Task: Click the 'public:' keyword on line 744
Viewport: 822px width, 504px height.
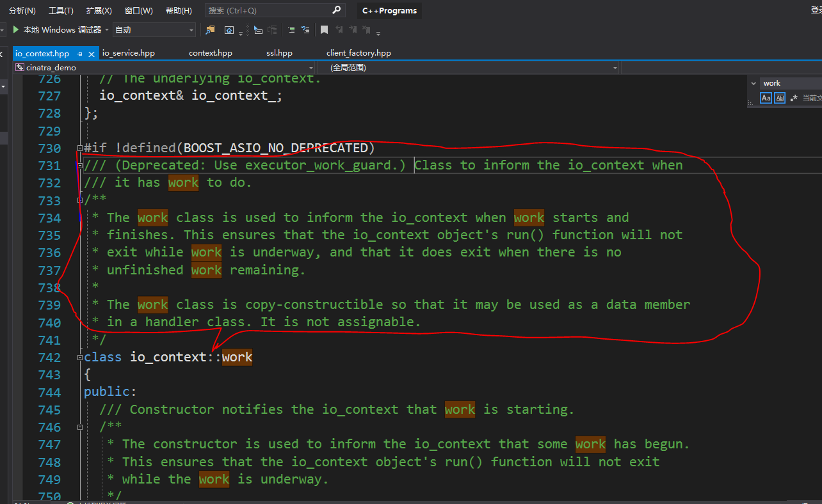Action: coord(110,391)
